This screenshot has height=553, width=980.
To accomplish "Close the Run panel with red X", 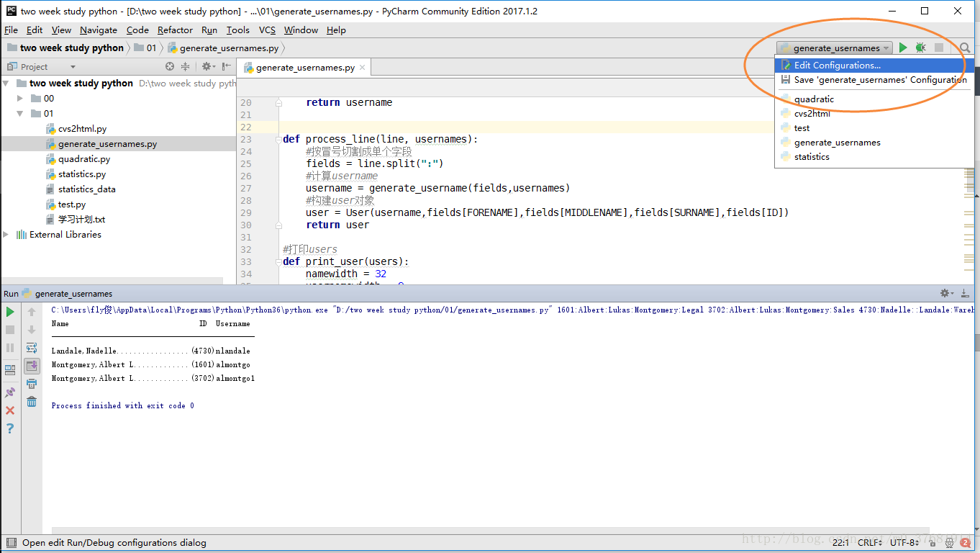I will (10, 410).
